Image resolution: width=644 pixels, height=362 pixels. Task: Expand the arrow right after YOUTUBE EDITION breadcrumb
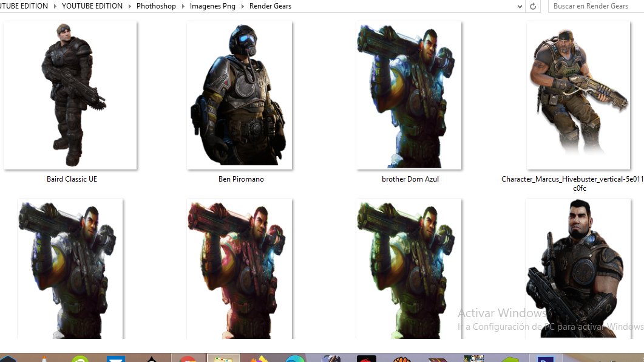pos(130,6)
